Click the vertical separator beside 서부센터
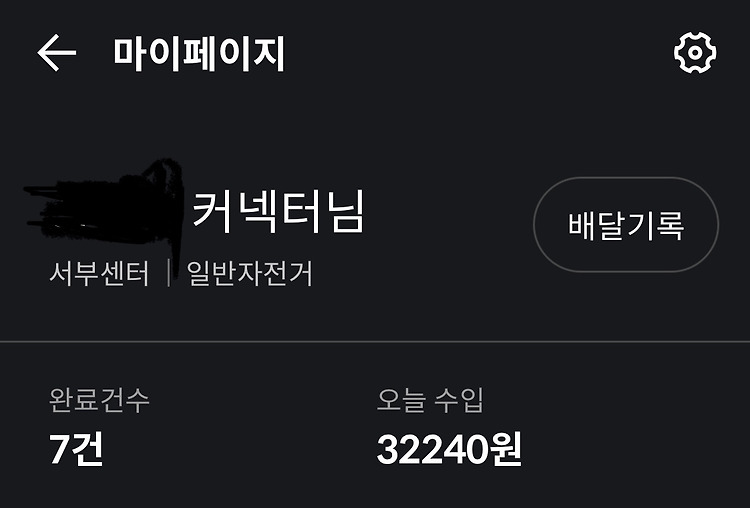750x508 pixels. click(169, 273)
